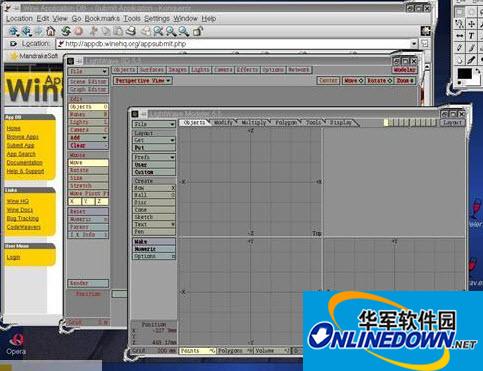
Task: Open the Prefs dropdown in Modeler
Action: click(154, 157)
